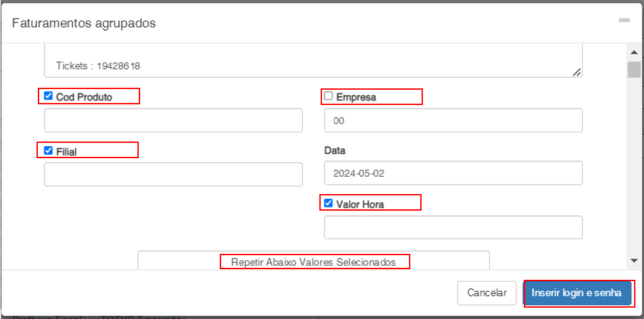Minimize the Faturamentos agrupados dialog
The width and height of the screenshot is (644, 319).
[x=624, y=21]
